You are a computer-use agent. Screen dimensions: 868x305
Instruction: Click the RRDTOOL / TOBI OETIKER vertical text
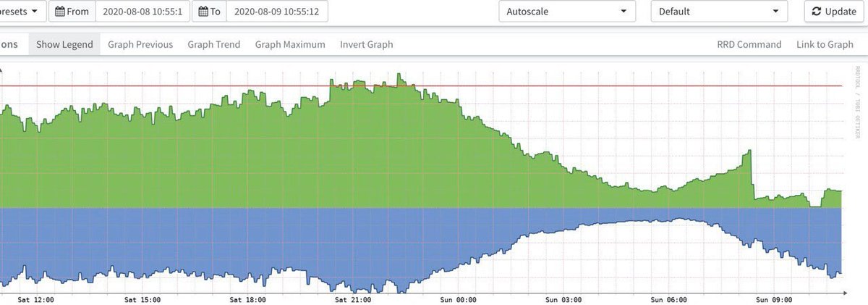[858, 103]
